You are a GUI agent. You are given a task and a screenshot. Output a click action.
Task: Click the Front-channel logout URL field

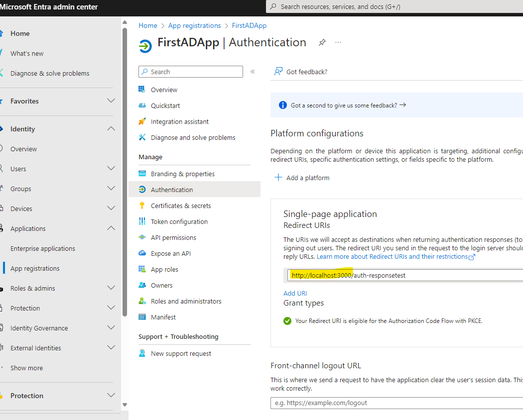[x=396, y=403]
